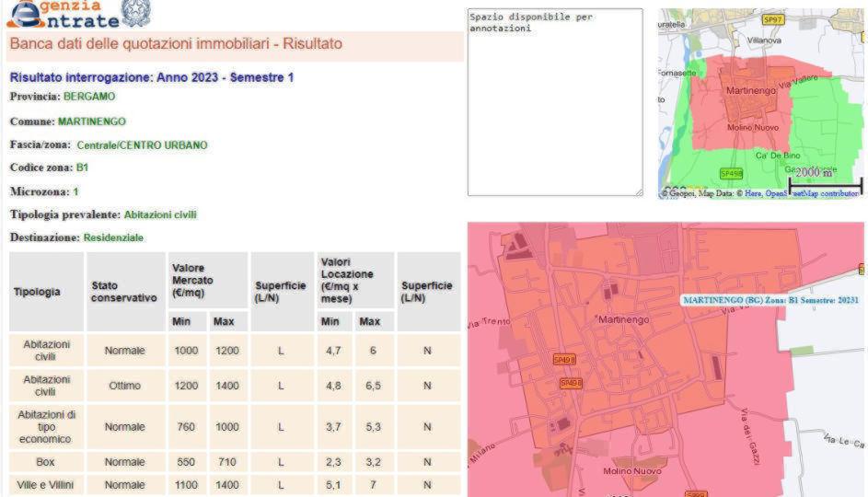Click the MARTINENGO (BG) Zona B1 map tooltip
The width and height of the screenshot is (868, 497).
click(770, 300)
